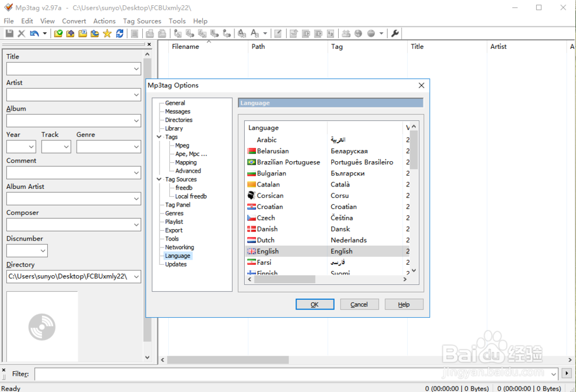Open the Directory path dropdown
576x392 pixels.
click(x=137, y=277)
